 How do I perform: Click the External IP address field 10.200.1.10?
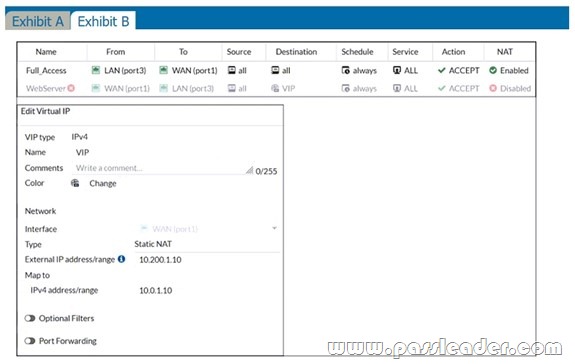207,260
